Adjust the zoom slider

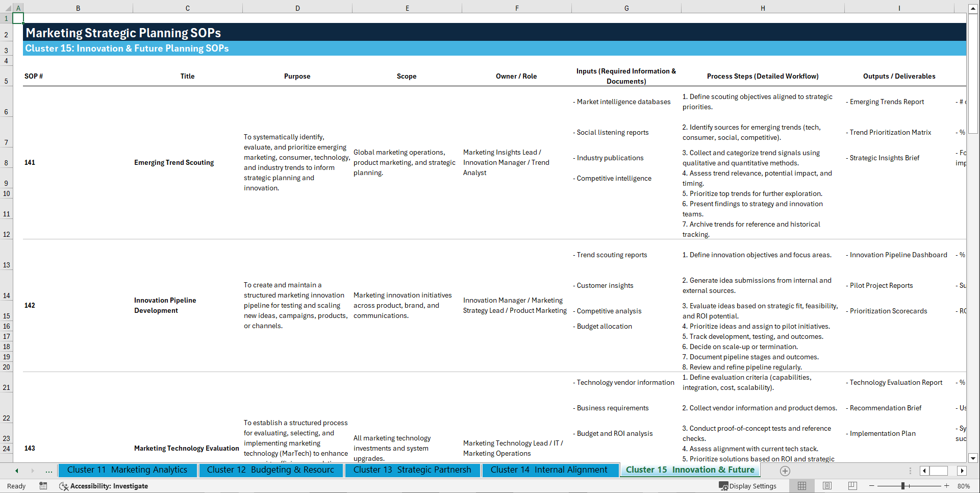902,486
